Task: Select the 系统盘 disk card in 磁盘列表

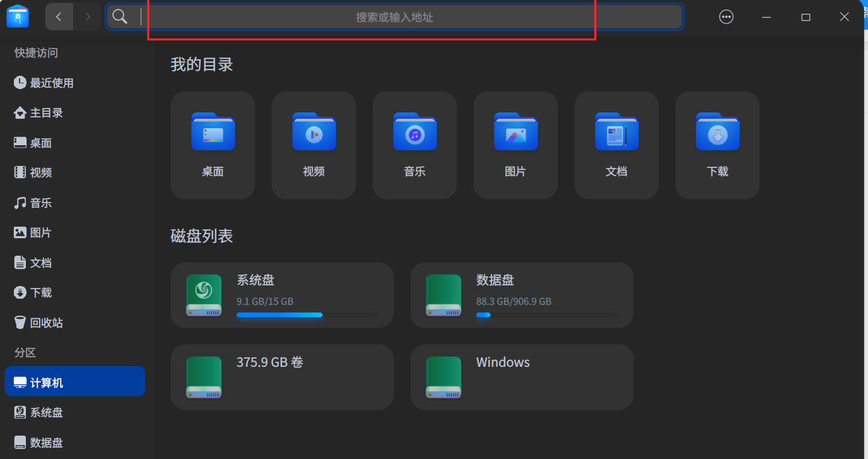Action: pos(282,295)
